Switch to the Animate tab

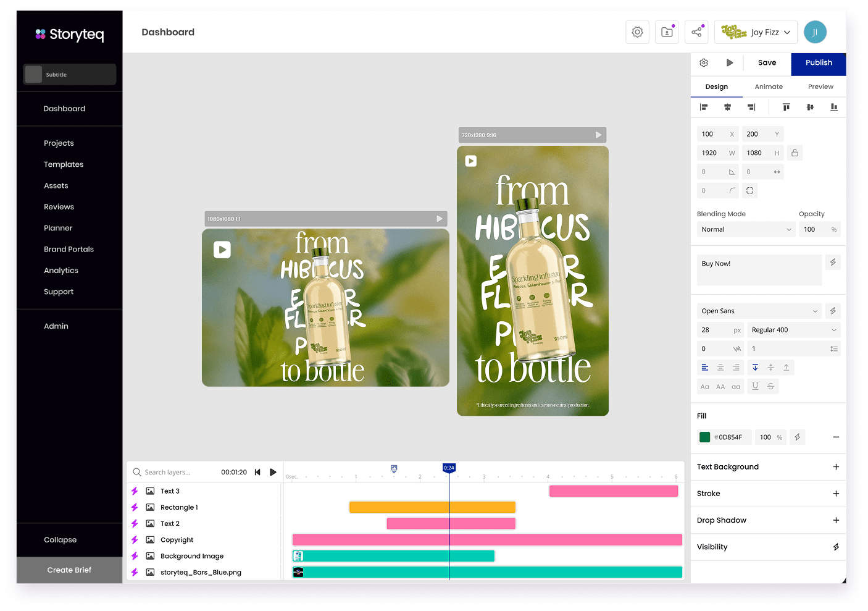pyautogui.click(x=769, y=86)
